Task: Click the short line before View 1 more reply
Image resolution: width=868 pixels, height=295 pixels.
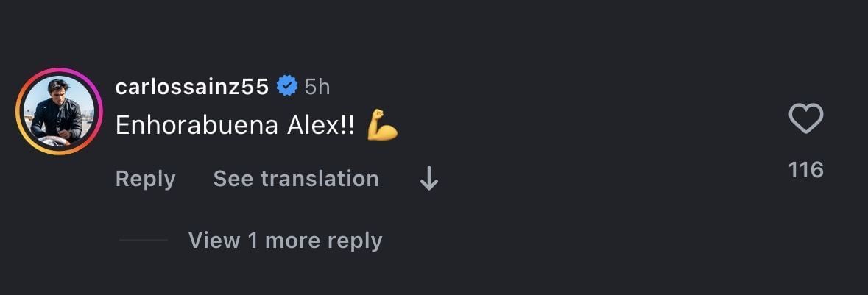Action: point(144,241)
